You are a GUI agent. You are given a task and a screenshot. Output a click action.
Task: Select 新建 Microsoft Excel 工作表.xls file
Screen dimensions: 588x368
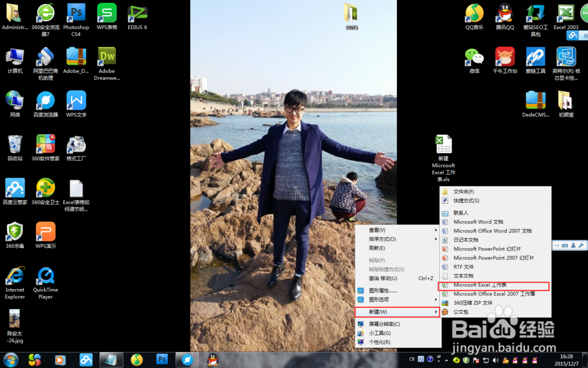click(x=443, y=158)
